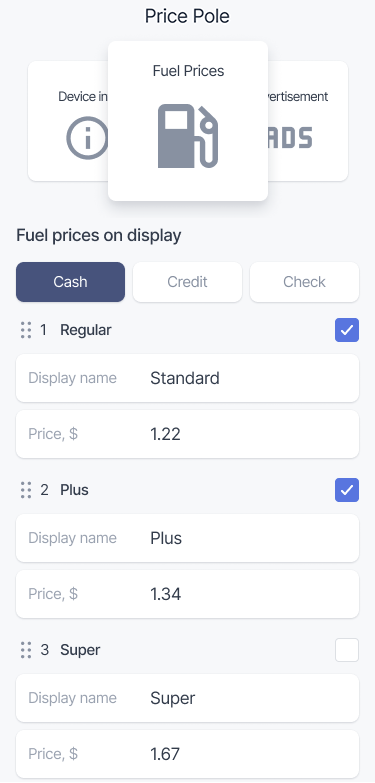Click the drag handle next to Super
Screen dimensions: 375x783
click(26, 650)
